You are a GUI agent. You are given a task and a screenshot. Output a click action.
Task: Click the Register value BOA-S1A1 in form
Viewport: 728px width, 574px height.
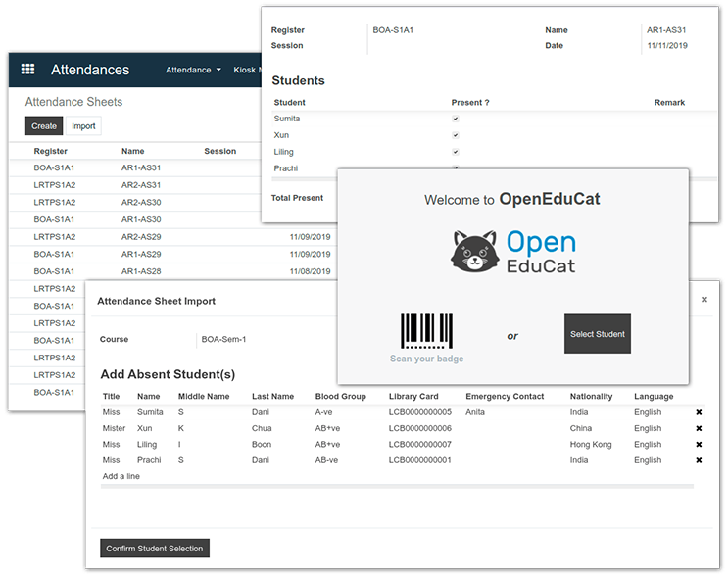(x=393, y=30)
